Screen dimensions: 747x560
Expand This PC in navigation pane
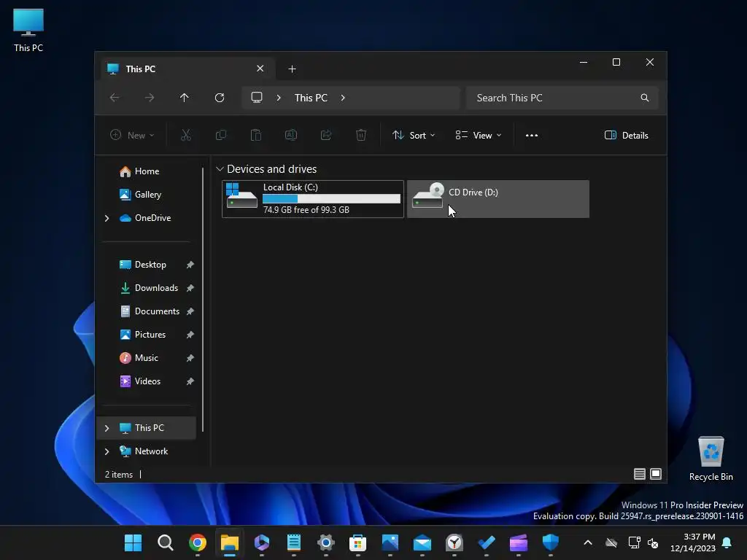(107, 428)
